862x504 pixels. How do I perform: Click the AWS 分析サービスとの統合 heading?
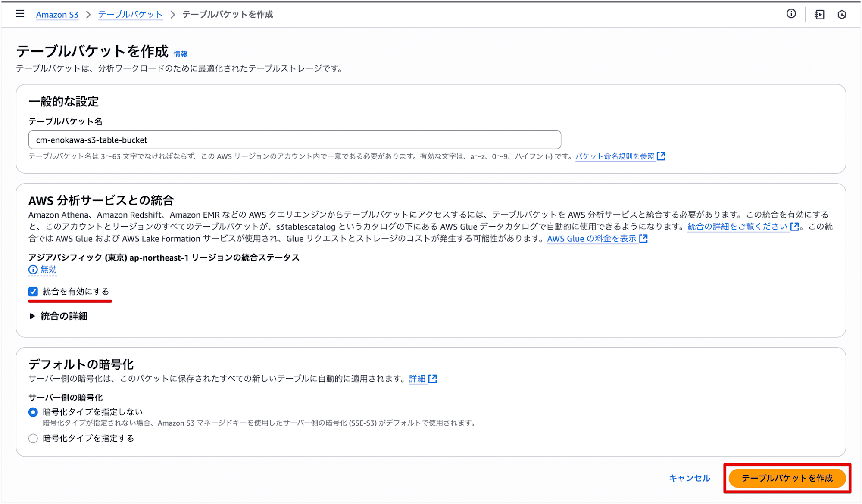(101, 200)
